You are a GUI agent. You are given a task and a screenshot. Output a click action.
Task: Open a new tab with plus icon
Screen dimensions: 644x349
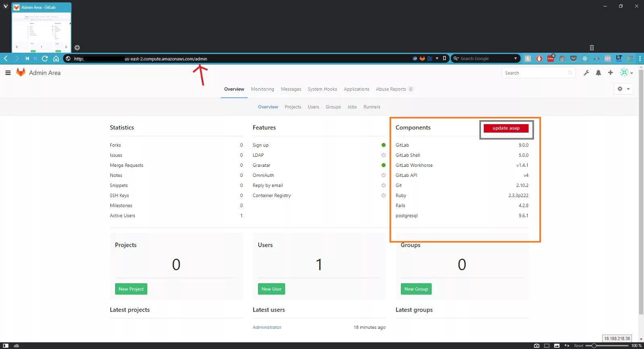coord(77,48)
